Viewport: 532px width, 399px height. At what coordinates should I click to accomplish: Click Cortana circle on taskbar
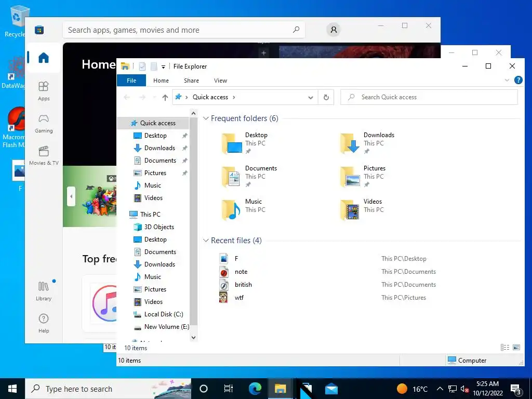(203, 389)
